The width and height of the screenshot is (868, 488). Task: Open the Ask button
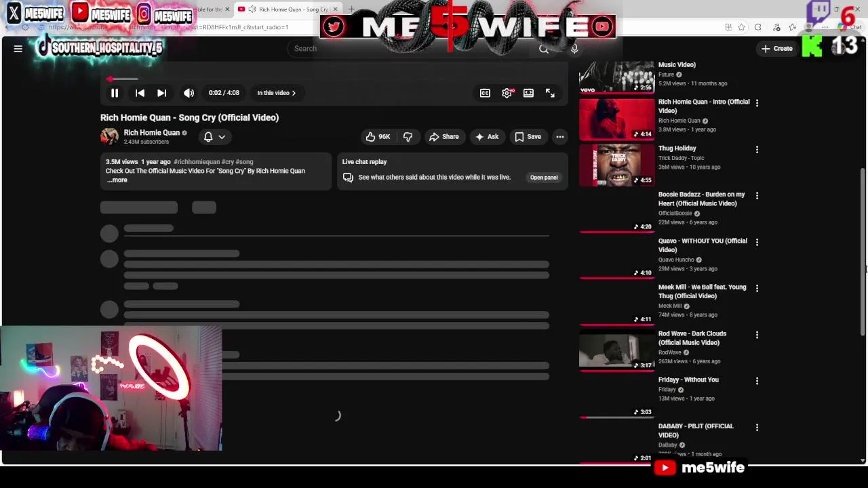pos(487,137)
